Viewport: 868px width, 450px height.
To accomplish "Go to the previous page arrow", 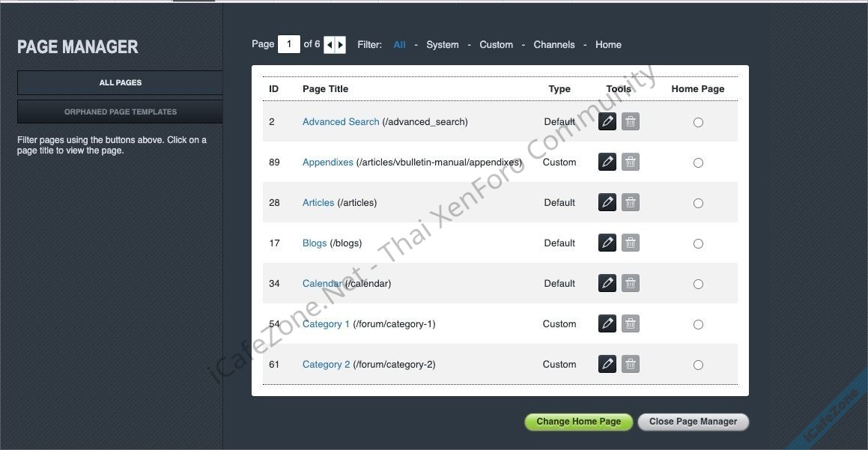I will point(330,45).
